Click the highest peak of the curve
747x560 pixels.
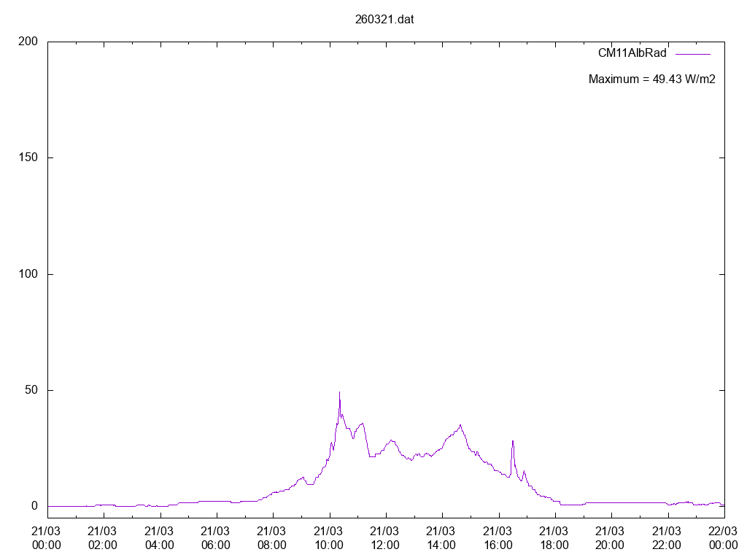[339, 393]
